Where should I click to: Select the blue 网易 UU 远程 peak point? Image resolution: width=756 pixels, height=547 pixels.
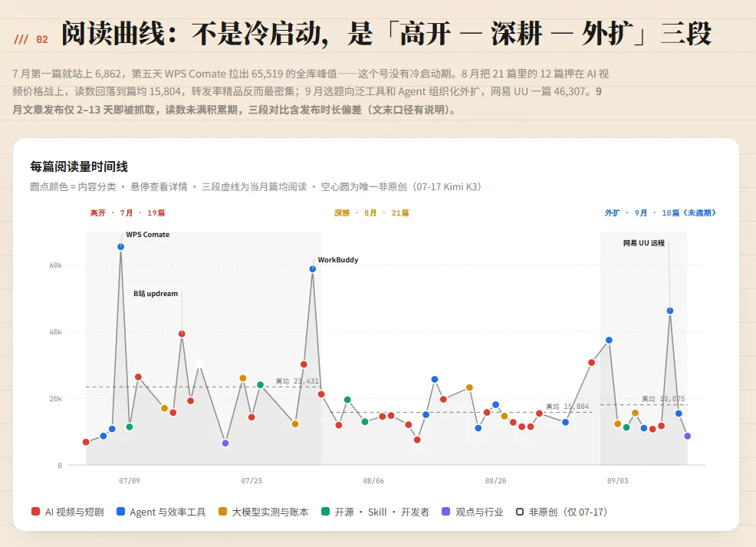coord(669,311)
